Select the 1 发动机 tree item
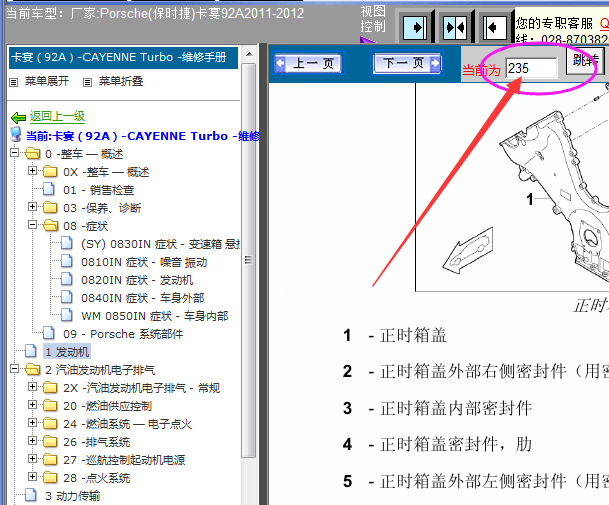Screen dimensions: 609x505 [67, 352]
